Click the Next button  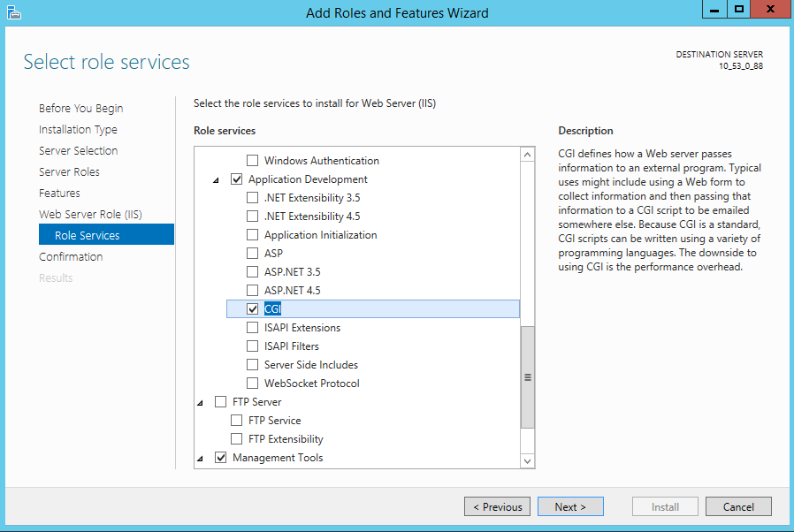[570, 507]
